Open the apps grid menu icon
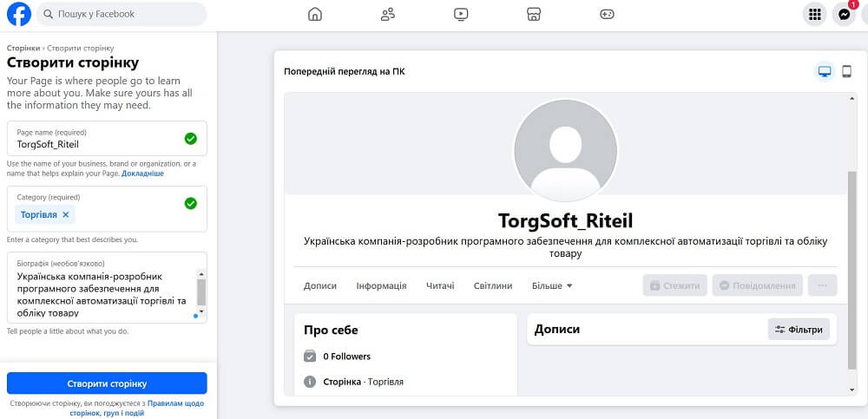 [814, 14]
